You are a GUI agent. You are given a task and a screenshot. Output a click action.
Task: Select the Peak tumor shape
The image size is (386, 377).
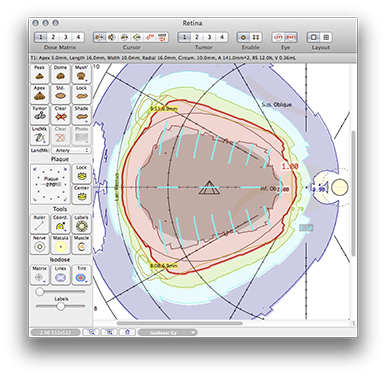point(40,74)
